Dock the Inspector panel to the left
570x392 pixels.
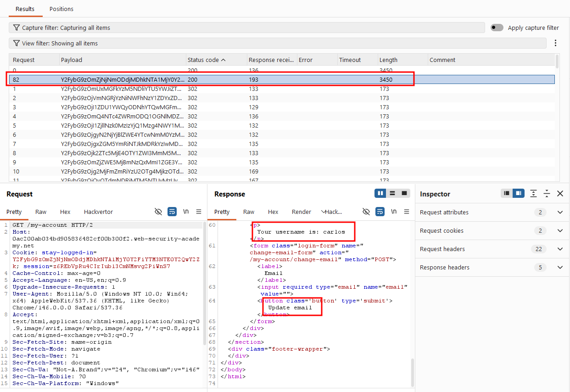(x=507, y=193)
